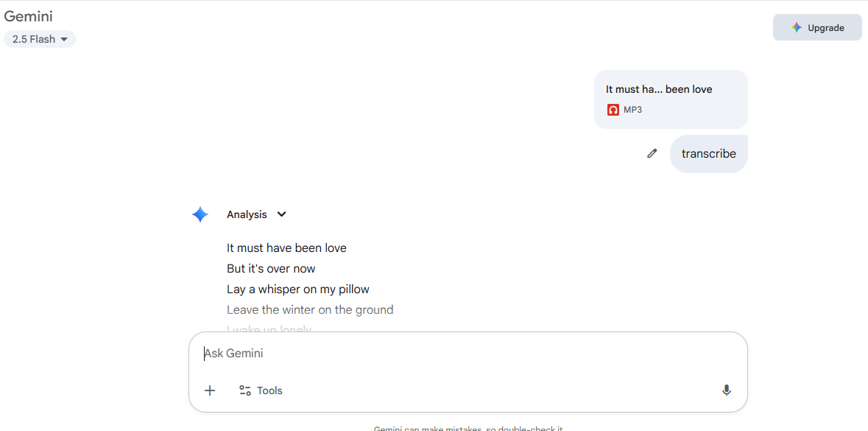The width and height of the screenshot is (868, 431).
Task: Open the 2.5 Flash dropdown arrow
Action: [x=66, y=39]
